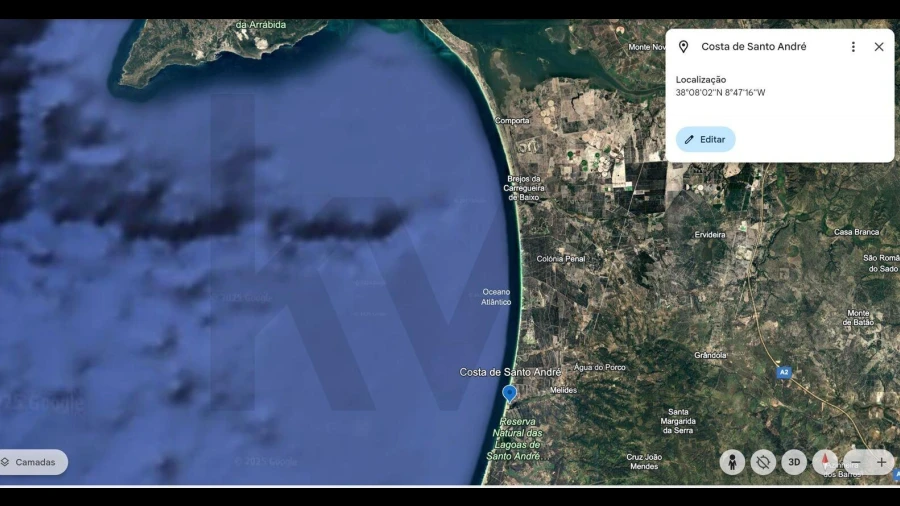
Task: Open Street View with the pegman icon
Action: pyautogui.click(x=732, y=462)
